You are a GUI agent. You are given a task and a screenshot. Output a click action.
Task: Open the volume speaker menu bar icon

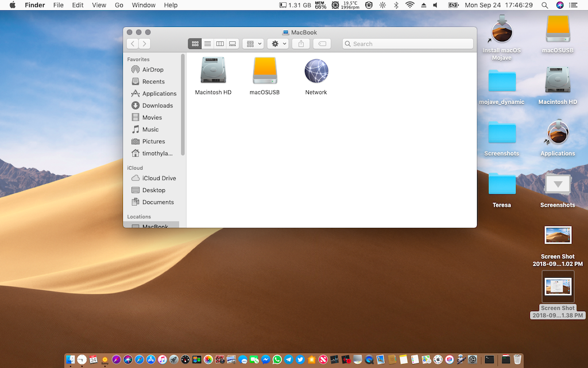point(435,5)
